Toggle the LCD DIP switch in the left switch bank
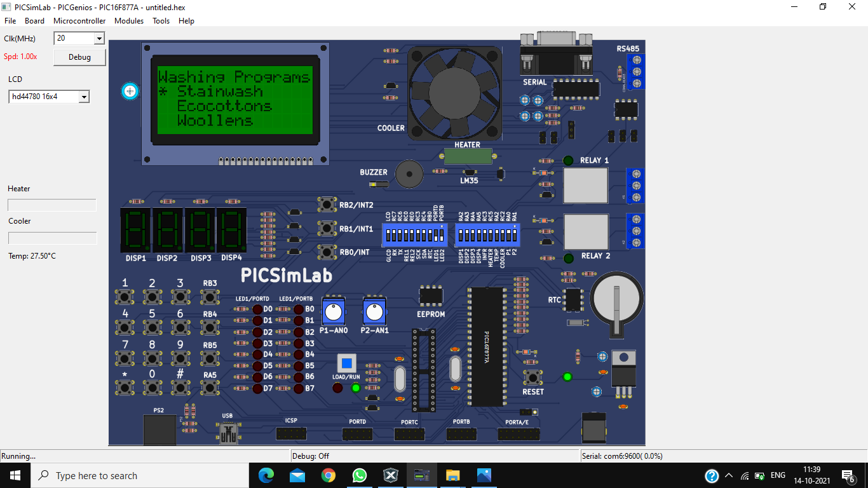 pyautogui.click(x=388, y=235)
